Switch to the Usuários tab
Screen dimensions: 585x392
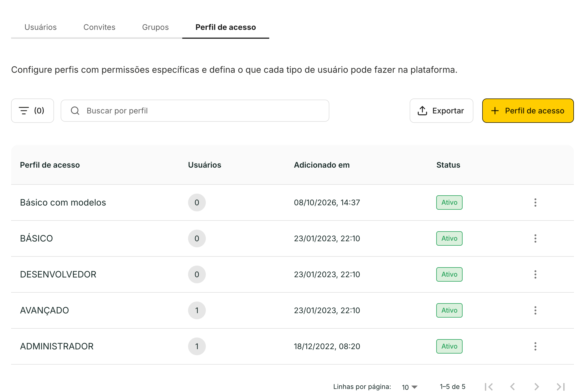click(40, 27)
